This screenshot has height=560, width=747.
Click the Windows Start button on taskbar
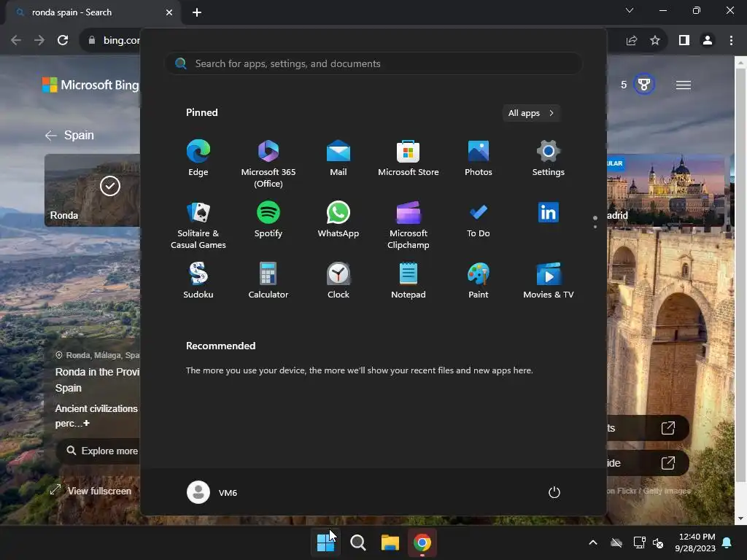tap(326, 542)
